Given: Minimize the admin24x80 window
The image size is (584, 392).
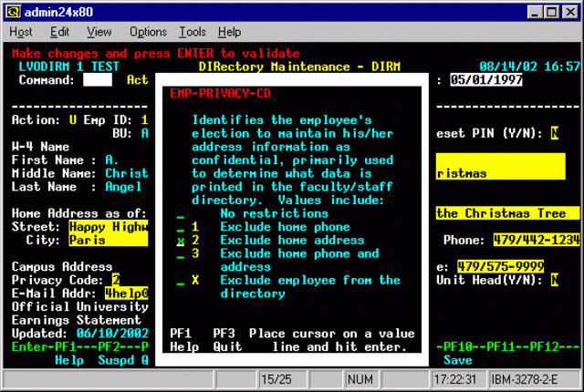Looking at the screenshot, I should [x=535, y=12].
